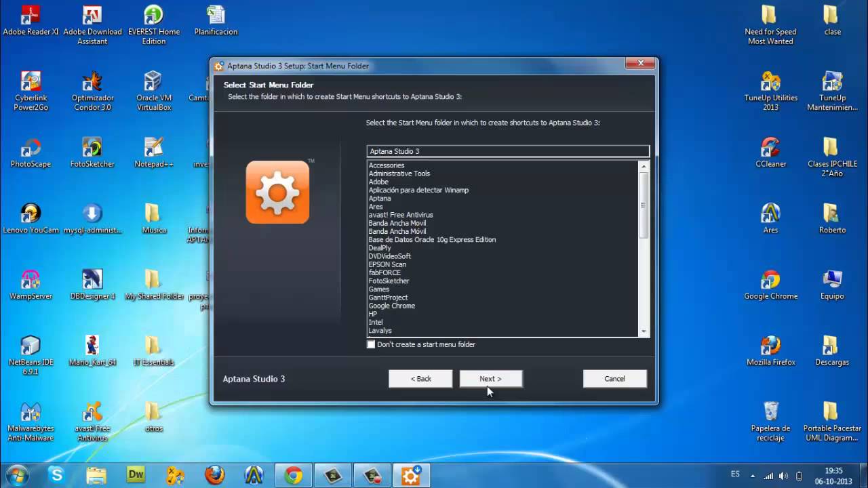Open Mozilla Firefox desktop icon
Image resolution: width=868 pixels, height=488 pixels.
tap(770, 351)
